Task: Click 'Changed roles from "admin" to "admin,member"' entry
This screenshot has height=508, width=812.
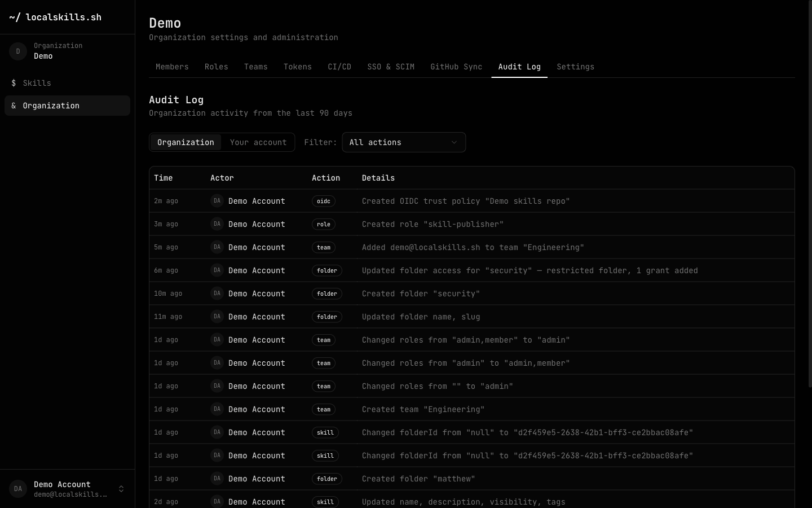Action: 466,363
